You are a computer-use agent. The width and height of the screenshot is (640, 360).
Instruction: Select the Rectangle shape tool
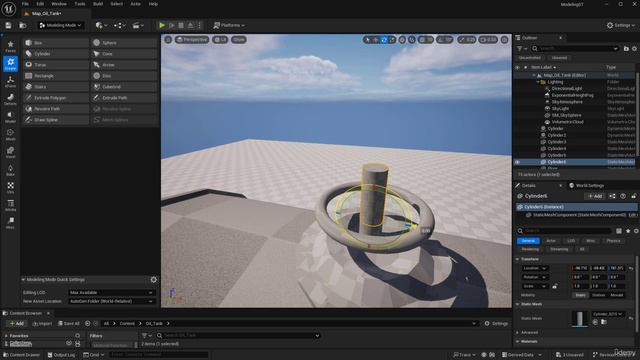click(56, 76)
